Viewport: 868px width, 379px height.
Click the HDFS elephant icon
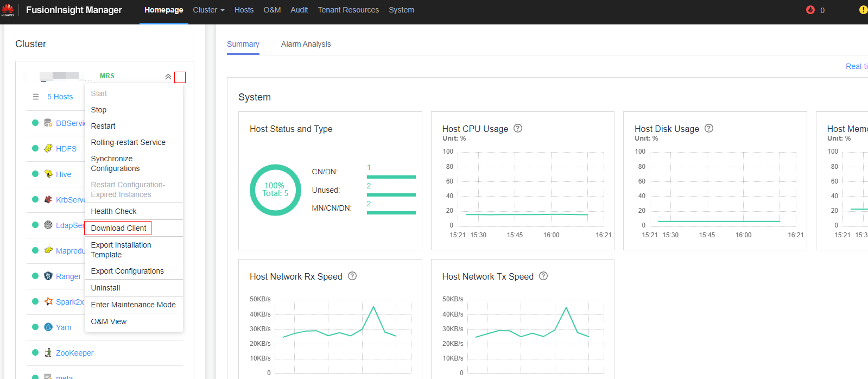pos(48,148)
